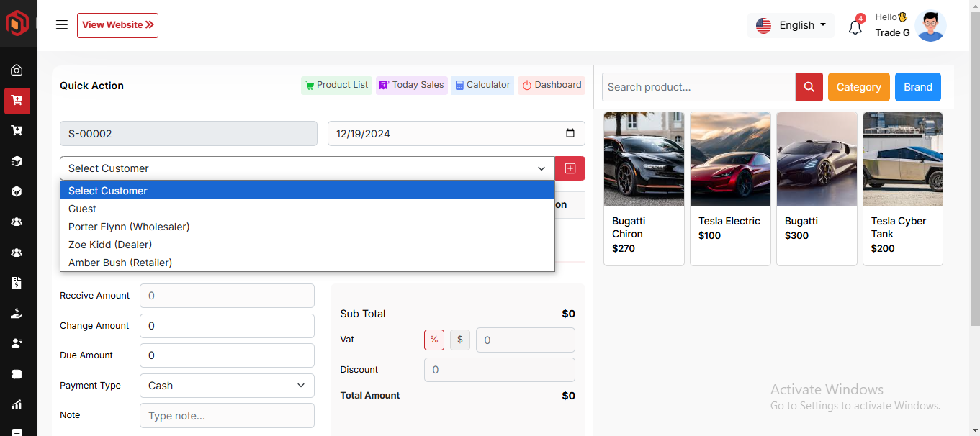Select Guest customer option
The width and height of the screenshot is (980, 436).
pyautogui.click(x=82, y=209)
